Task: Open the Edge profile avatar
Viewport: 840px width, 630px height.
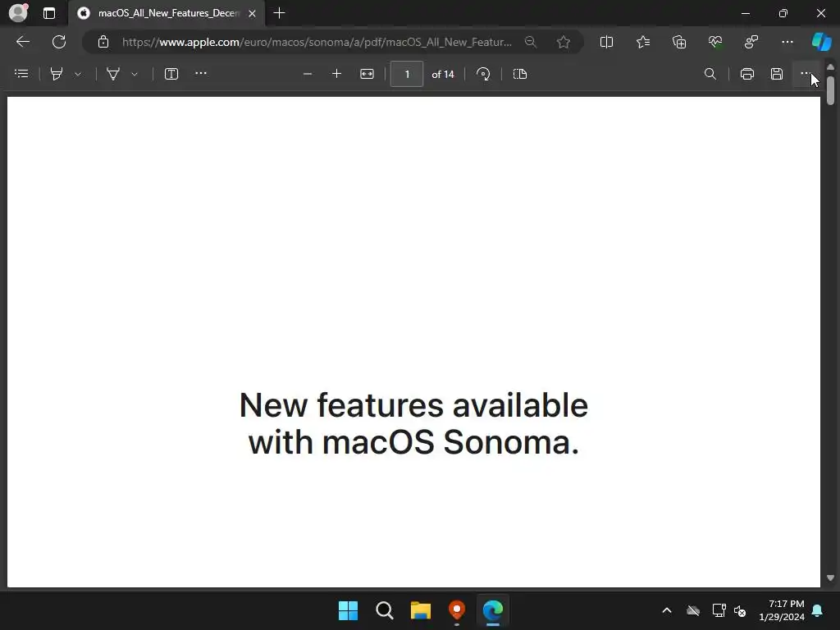Action: point(18,13)
